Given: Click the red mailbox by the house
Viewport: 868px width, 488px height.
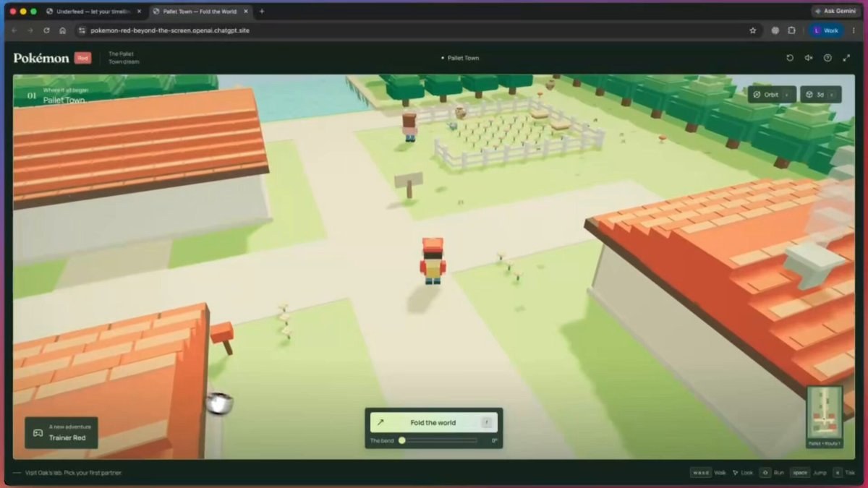Looking at the screenshot, I should tap(223, 337).
